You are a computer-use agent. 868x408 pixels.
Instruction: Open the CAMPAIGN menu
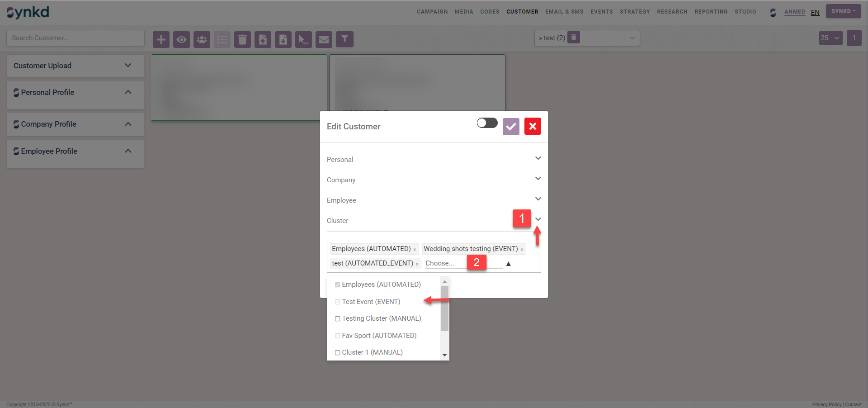[432, 12]
